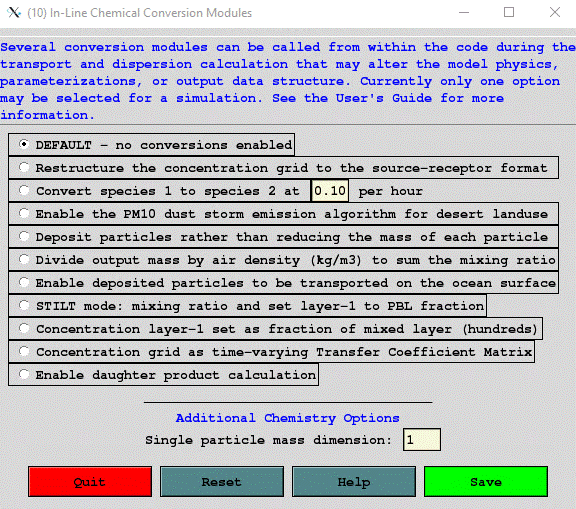The image size is (576, 509).
Task: Enable the PM10 dust storm emission algorithm
Action: point(283,214)
